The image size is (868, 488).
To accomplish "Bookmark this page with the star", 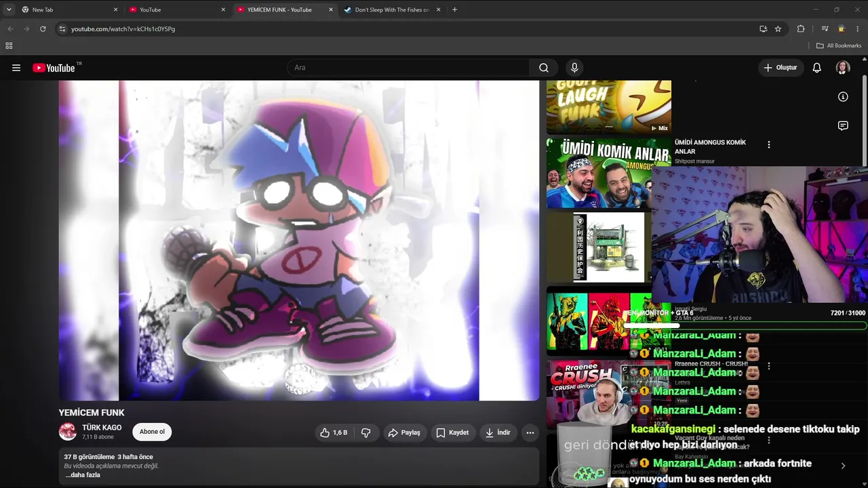I will 778,28.
